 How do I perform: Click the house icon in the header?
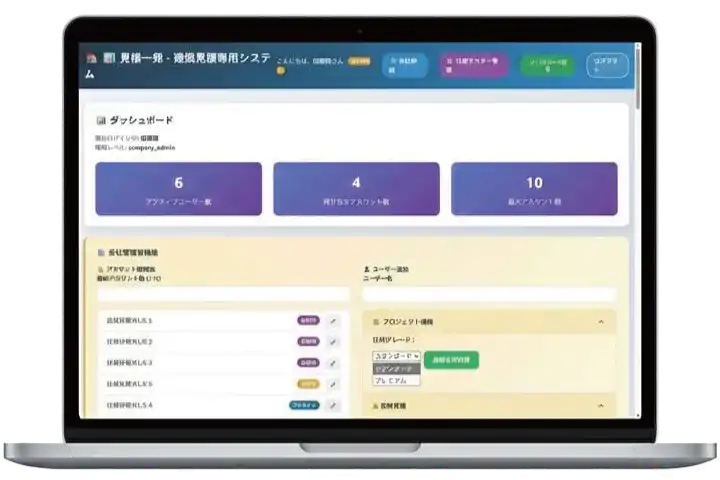click(91, 58)
